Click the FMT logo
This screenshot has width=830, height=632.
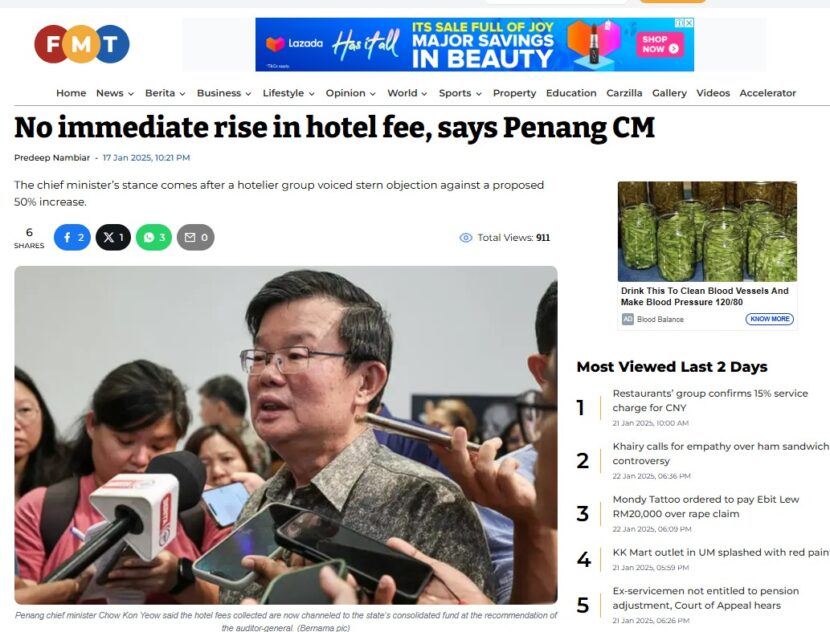pyautogui.click(x=82, y=44)
